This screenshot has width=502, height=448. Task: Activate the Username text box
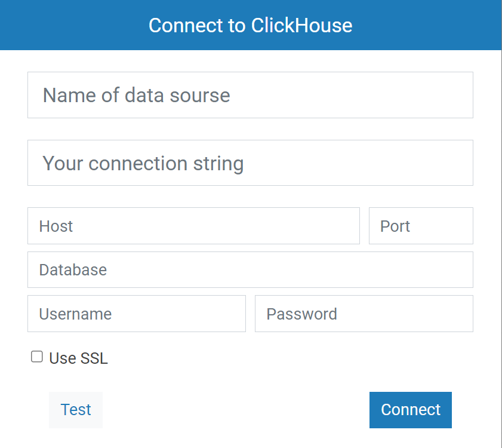click(x=137, y=314)
